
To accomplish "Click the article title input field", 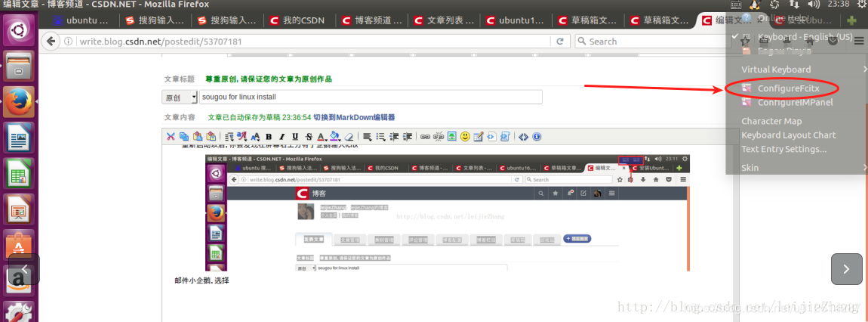I will 371,97.
